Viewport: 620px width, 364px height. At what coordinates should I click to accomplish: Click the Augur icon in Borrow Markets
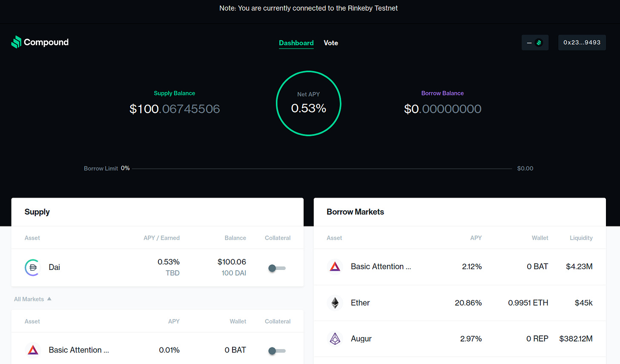point(335,339)
